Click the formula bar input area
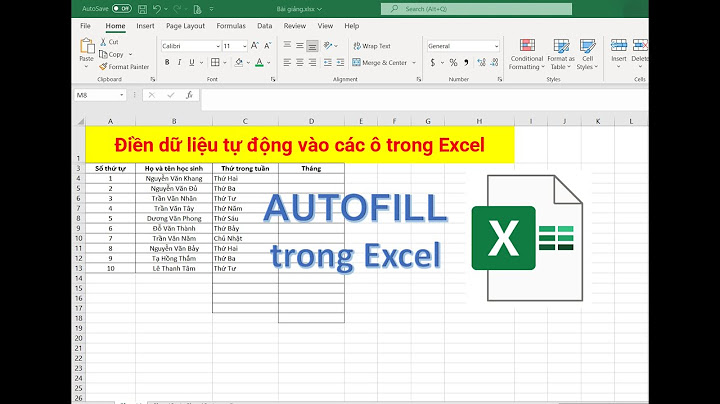The width and height of the screenshot is (720, 404). pos(424,99)
